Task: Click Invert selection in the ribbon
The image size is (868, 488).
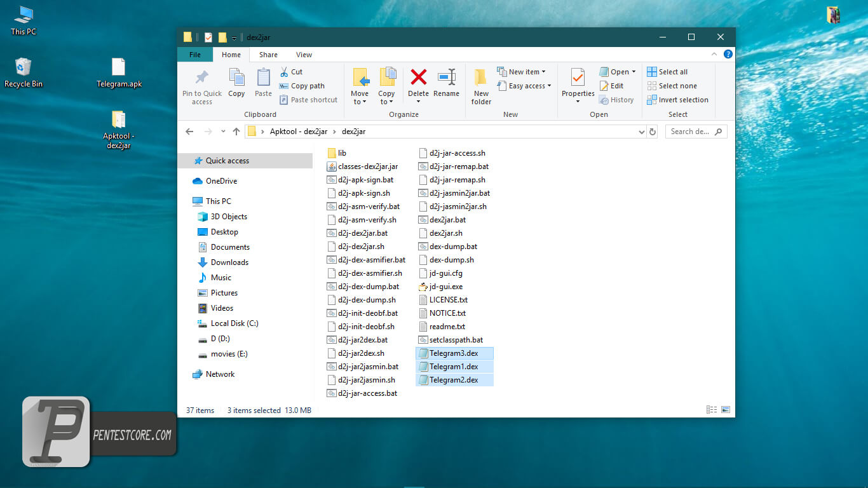Action: coord(677,100)
